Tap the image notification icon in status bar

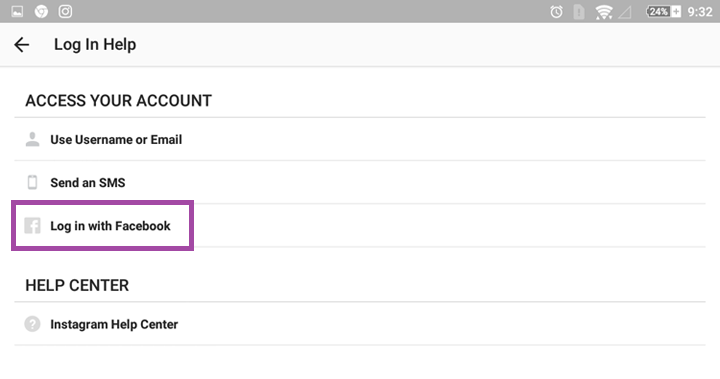tap(17, 11)
